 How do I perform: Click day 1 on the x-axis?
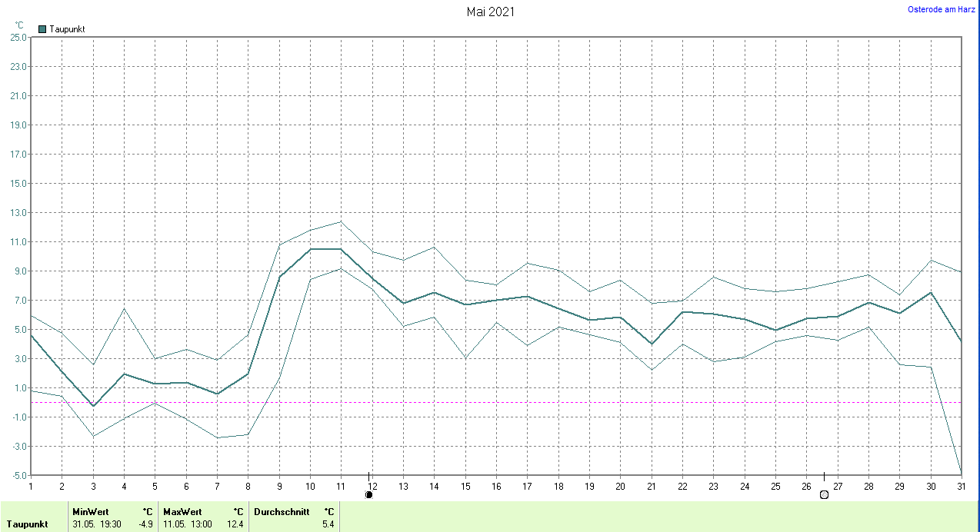[31, 485]
